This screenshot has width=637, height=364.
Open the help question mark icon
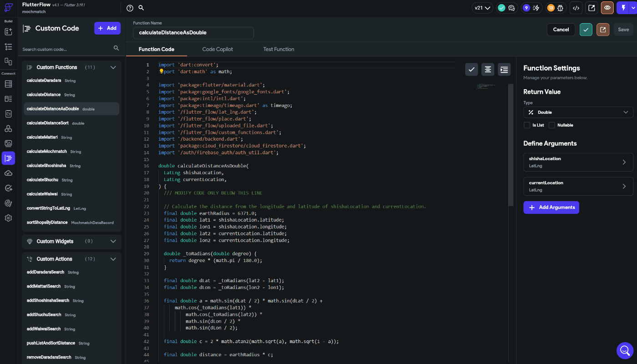tap(130, 8)
